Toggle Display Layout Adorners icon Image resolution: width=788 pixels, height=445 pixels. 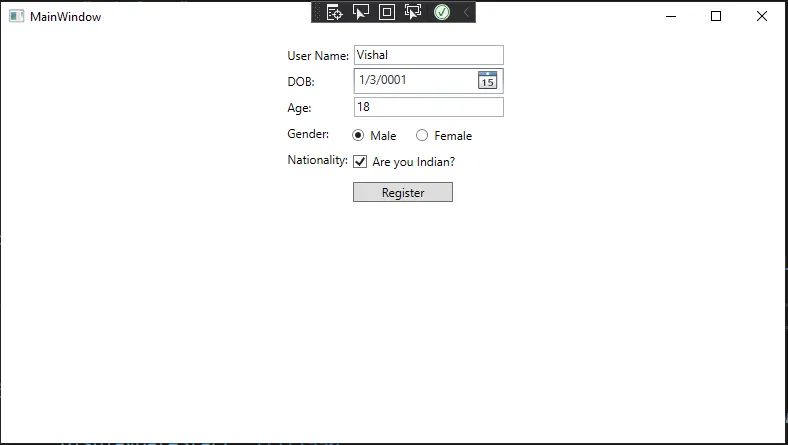pyautogui.click(x=386, y=12)
